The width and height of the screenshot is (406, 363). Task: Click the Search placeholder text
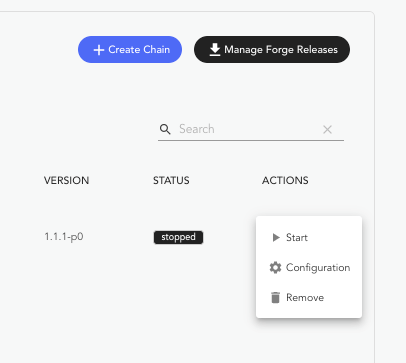pyautogui.click(x=197, y=129)
